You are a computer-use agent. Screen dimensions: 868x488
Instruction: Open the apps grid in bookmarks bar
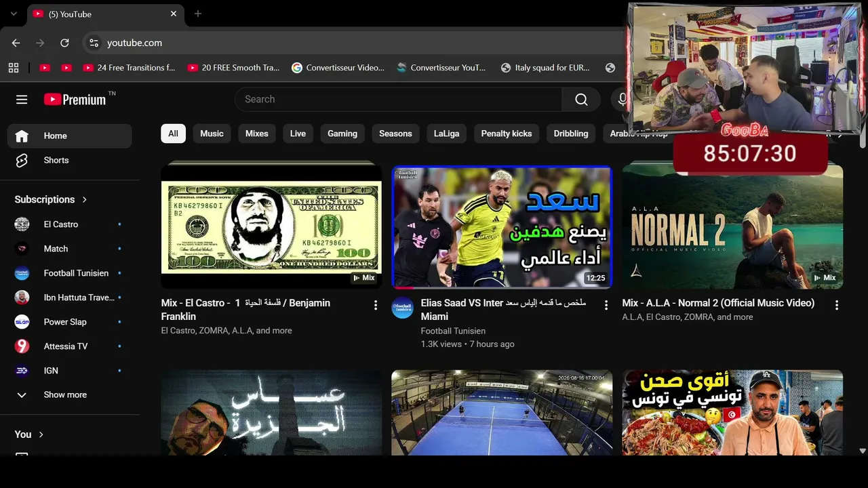[x=14, y=68]
